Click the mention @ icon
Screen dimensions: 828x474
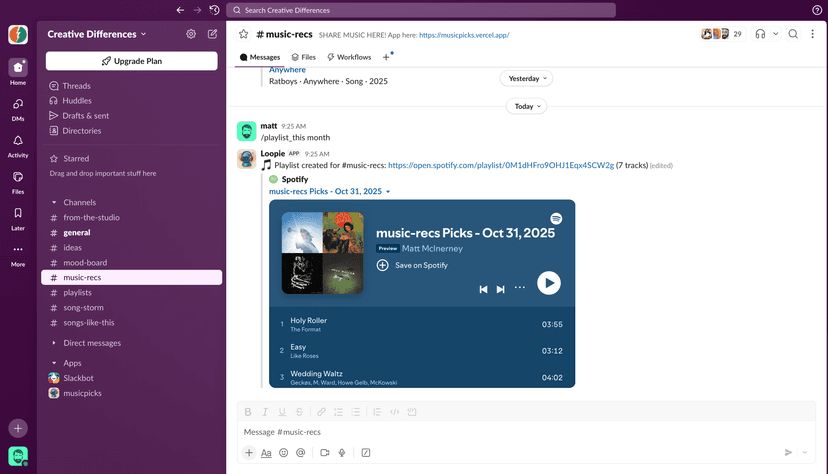click(301, 453)
